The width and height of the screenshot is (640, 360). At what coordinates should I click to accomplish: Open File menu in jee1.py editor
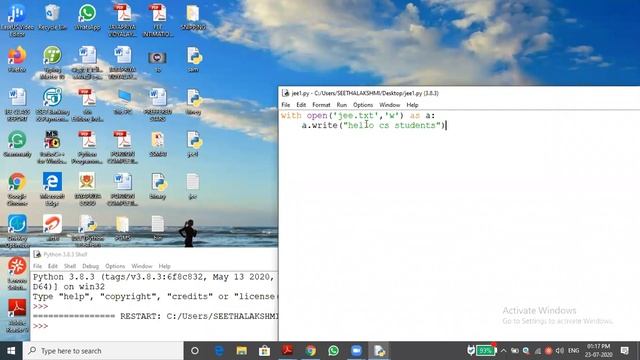(x=286, y=105)
